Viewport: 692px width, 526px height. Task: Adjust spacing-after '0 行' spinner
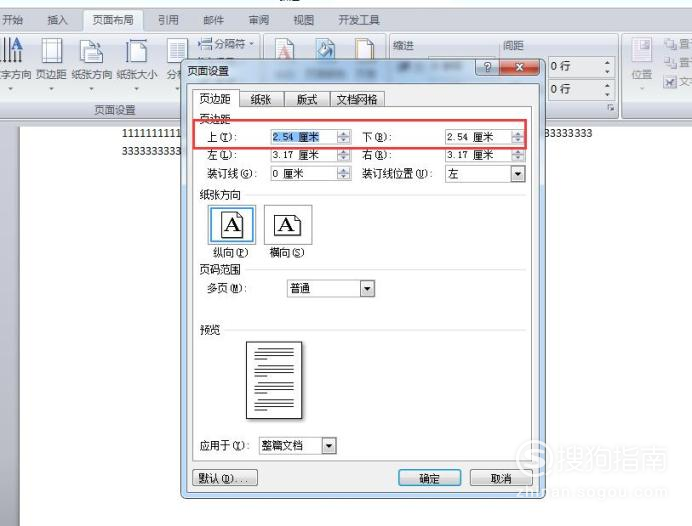pyautogui.click(x=607, y=90)
